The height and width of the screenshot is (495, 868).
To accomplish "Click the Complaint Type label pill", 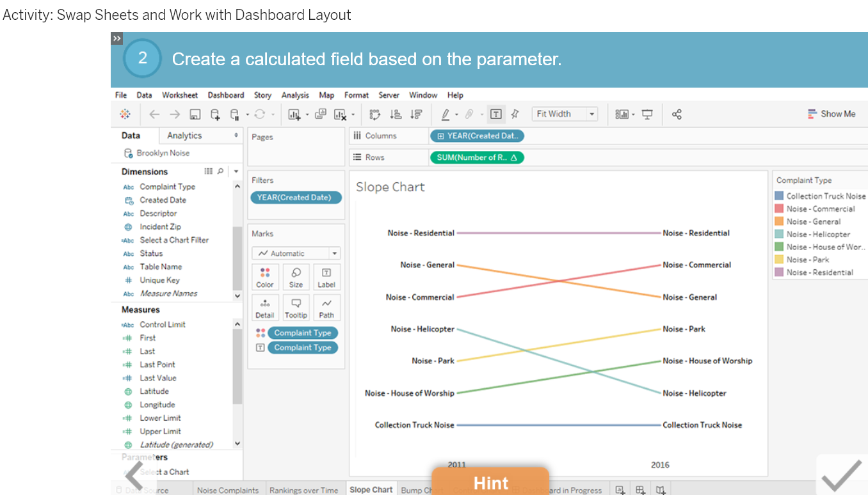I will [303, 347].
